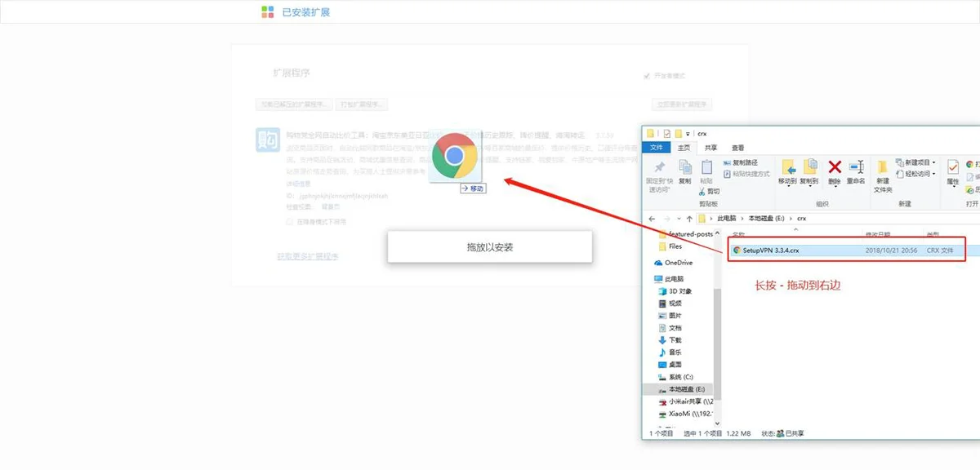
Task: Click the Copy (复制) ribbon icon
Action: point(684,167)
